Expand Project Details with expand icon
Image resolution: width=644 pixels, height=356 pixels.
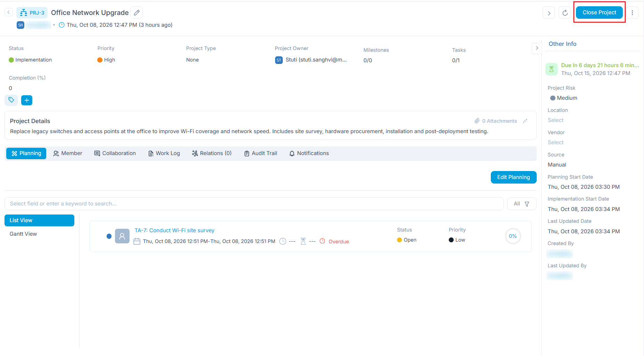pyautogui.click(x=525, y=121)
